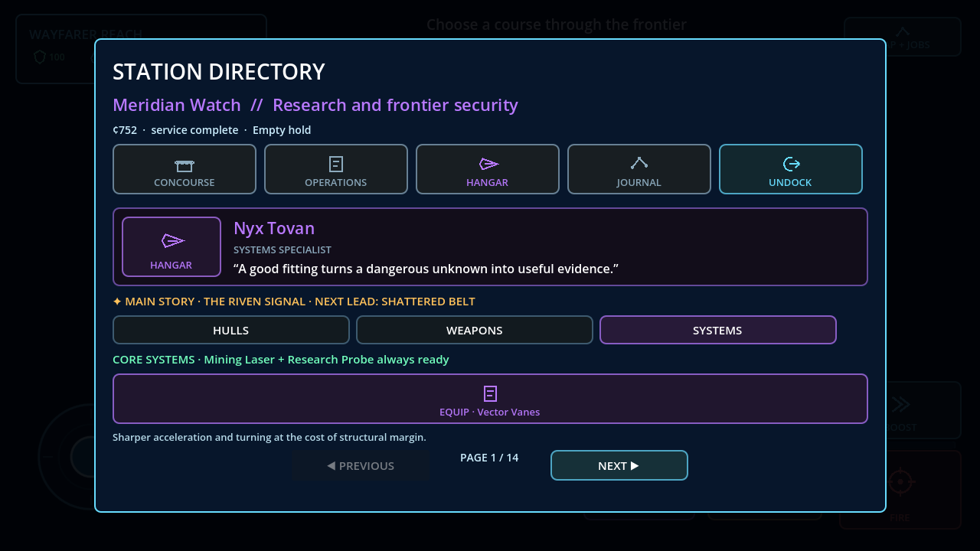This screenshot has height=551, width=980.
Task: Open the Journal section
Action: pyautogui.click(x=639, y=169)
